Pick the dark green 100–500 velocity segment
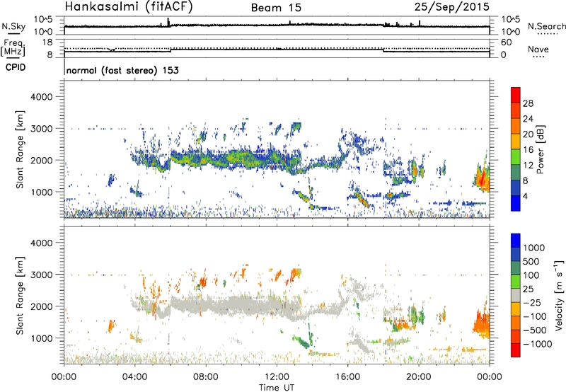The image size is (566, 392). tap(516, 268)
